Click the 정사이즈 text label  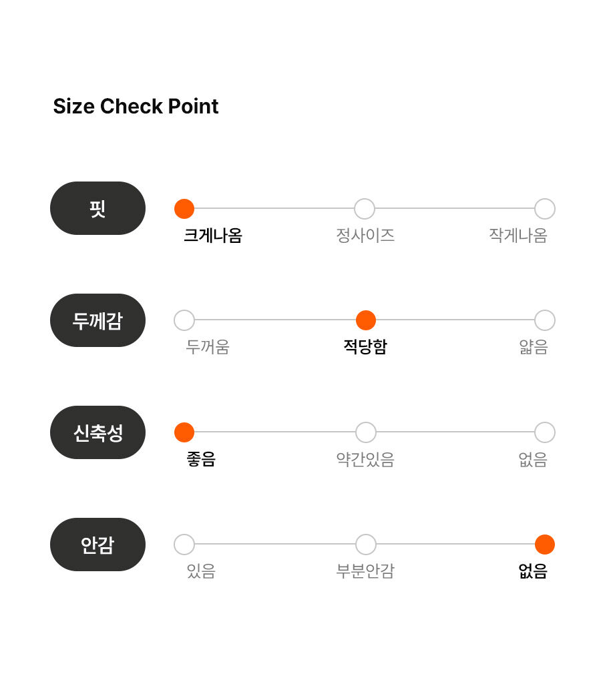365,236
